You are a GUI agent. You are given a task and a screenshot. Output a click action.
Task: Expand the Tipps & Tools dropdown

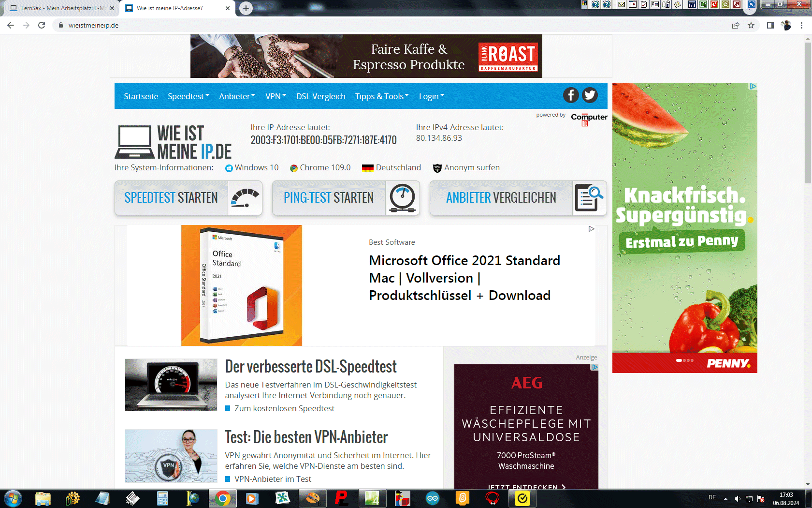coord(382,96)
